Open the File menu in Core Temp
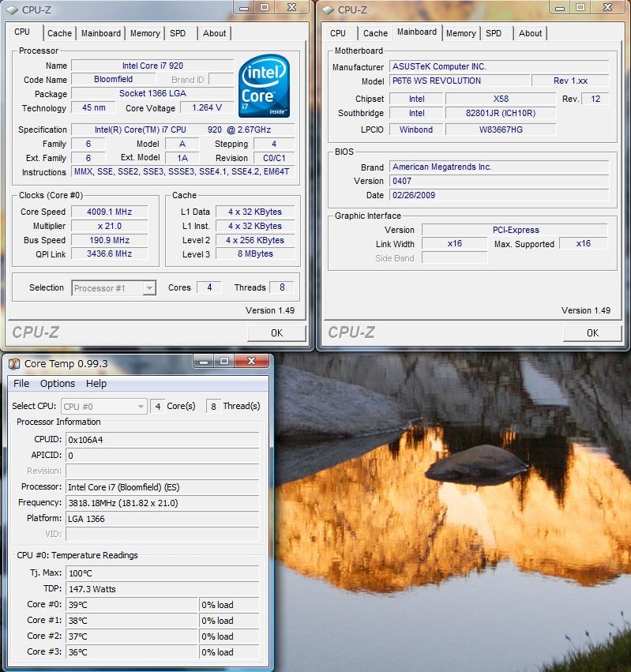Image resolution: width=631 pixels, height=672 pixels. coord(21,384)
